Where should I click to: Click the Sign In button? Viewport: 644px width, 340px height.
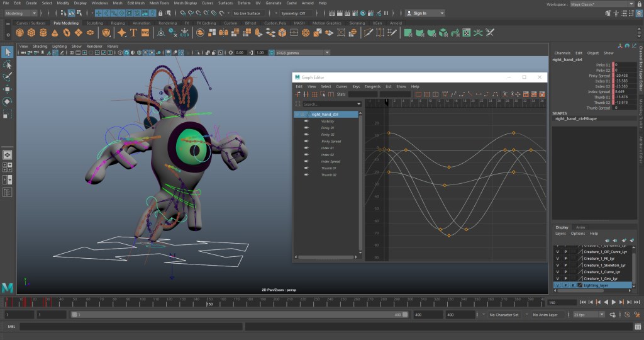pyautogui.click(x=425, y=13)
